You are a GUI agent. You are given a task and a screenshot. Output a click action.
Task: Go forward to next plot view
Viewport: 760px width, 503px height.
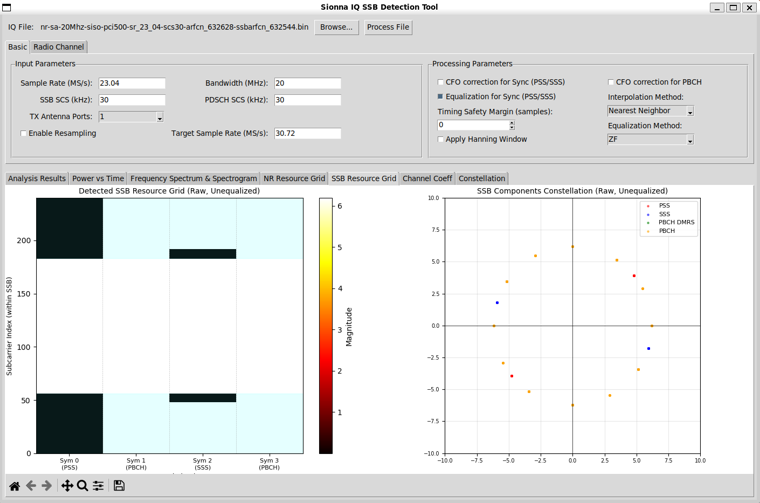(x=47, y=486)
